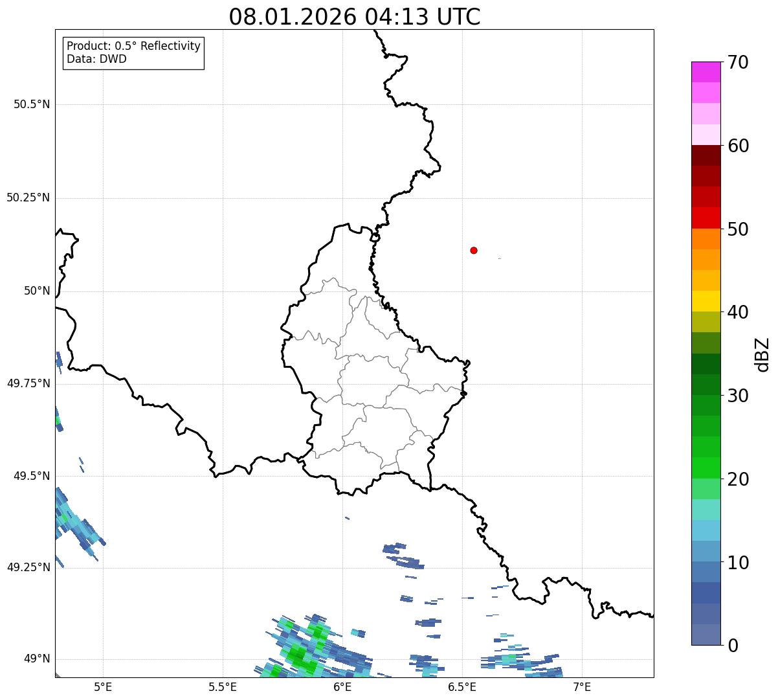778x700 pixels.
Task: Click the latitude label 49.75°N
Action: [x=28, y=383]
